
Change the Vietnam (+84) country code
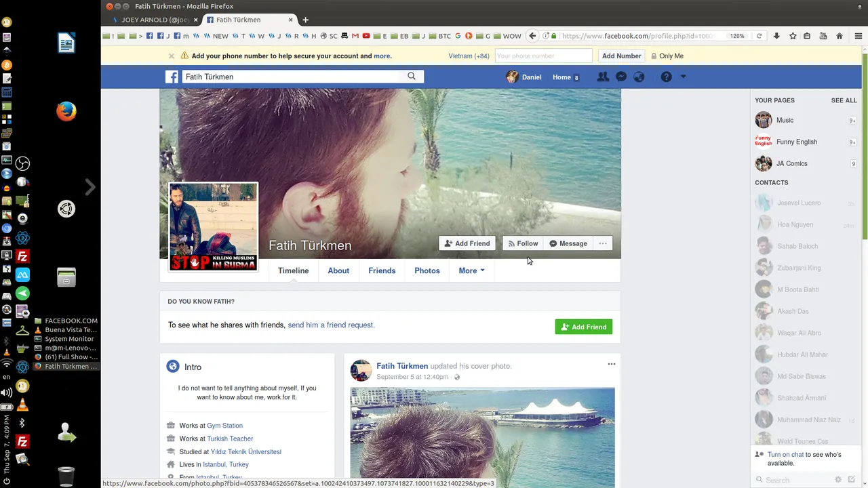(469, 56)
